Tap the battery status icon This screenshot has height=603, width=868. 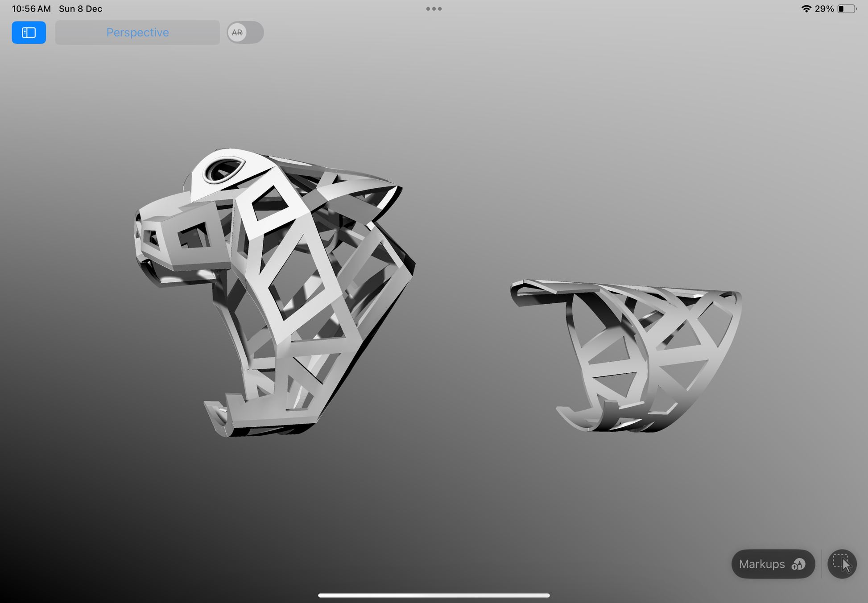pos(846,9)
